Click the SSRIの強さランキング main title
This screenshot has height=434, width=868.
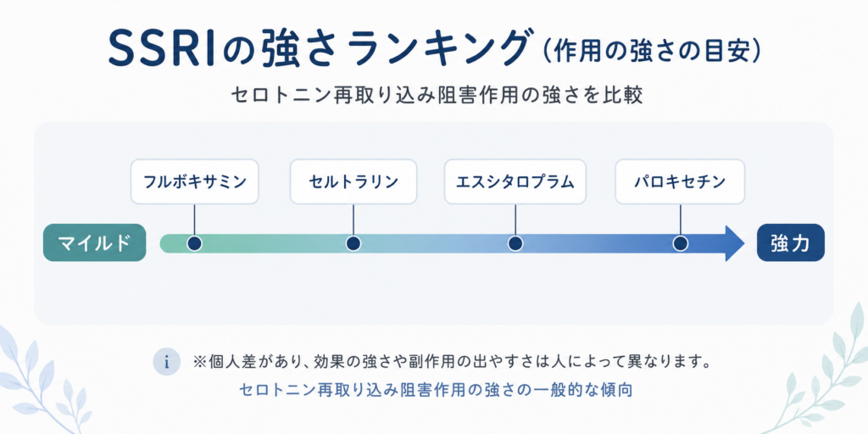tap(316, 50)
